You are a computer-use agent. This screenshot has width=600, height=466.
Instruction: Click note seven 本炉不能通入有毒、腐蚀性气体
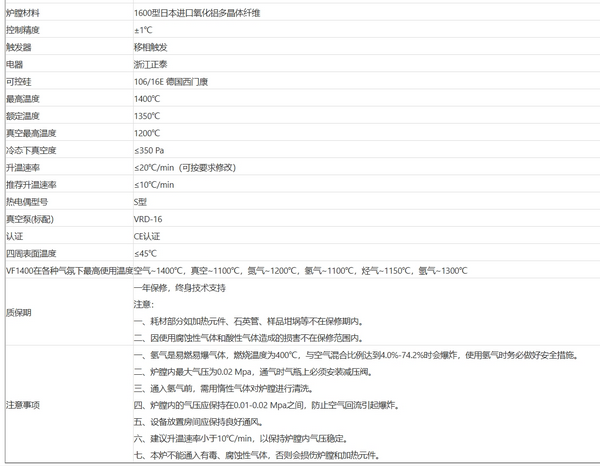pyautogui.click(x=257, y=455)
